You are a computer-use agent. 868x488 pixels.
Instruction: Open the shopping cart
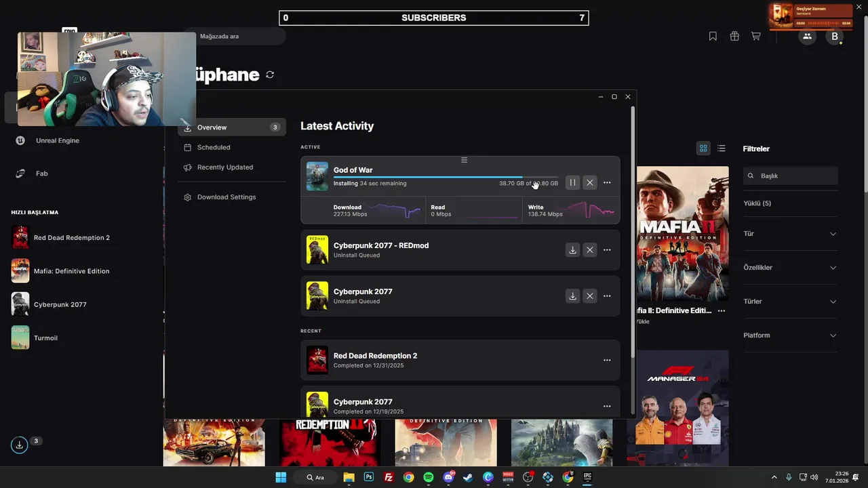[755, 37]
